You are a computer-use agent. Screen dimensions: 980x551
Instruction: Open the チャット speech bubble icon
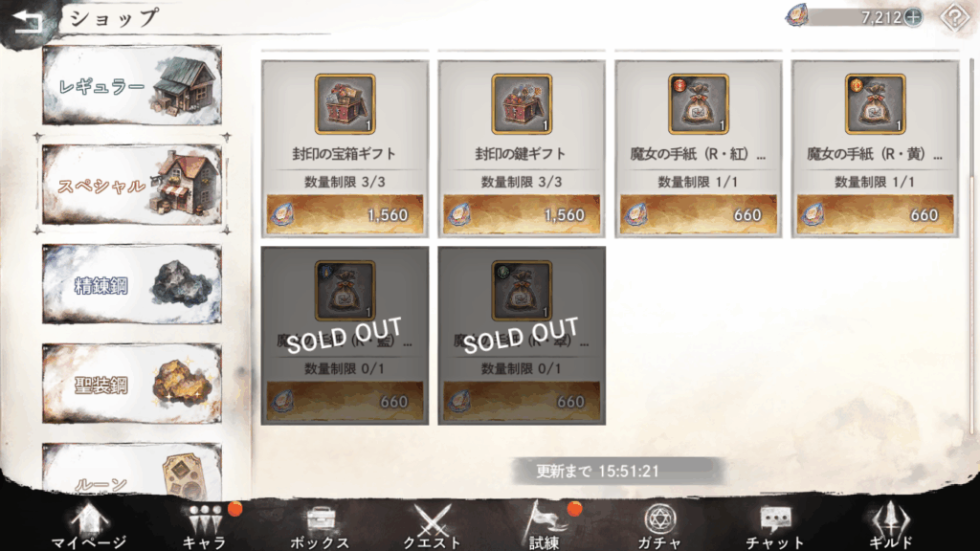775,527
